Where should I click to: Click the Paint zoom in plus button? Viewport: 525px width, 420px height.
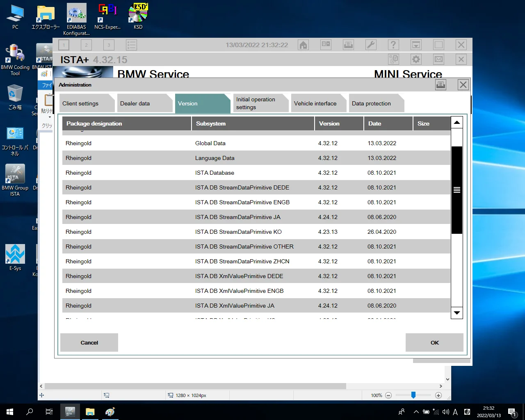point(438,395)
